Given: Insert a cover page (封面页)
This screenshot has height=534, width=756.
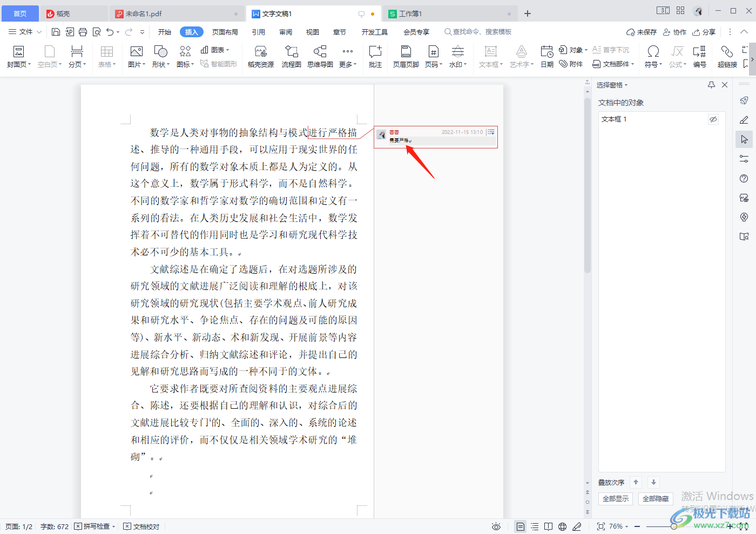Looking at the screenshot, I should pyautogui.click(x=19, y=57).
